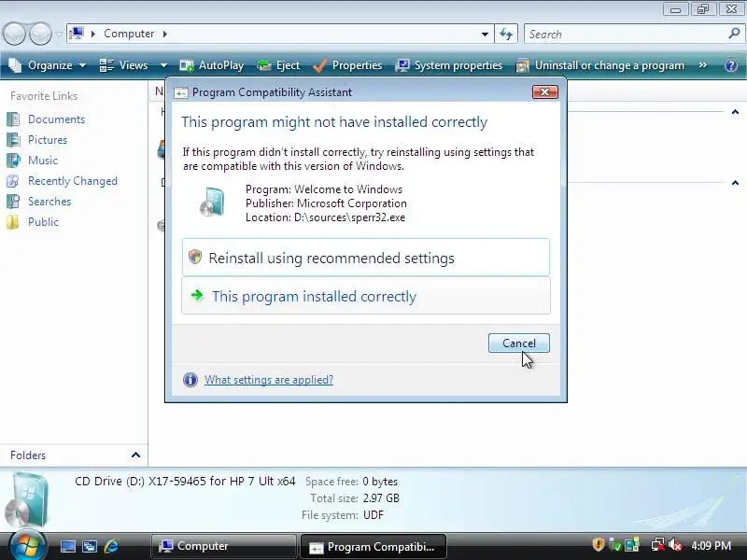
Task: Choose Reinstall using recommended settings
Action: [x=366, y=258]
